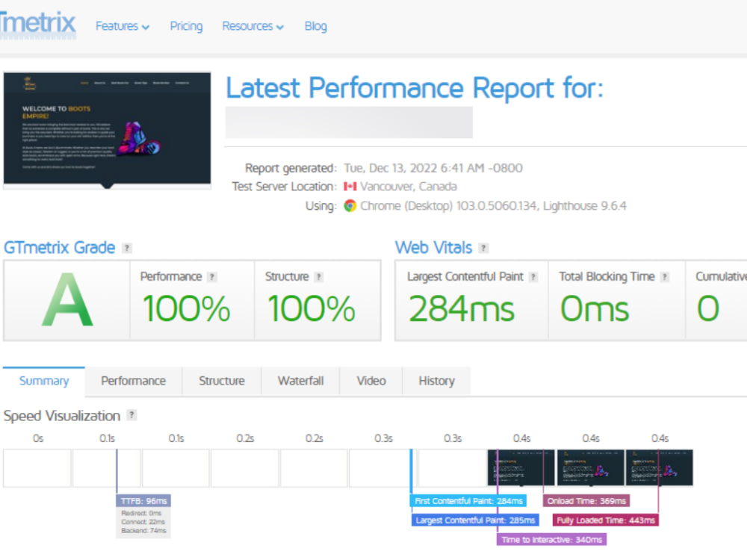747x560 pixels.
Task: Click the 0ms Total Blocking Time value
Action: click(x=595, y=308)
